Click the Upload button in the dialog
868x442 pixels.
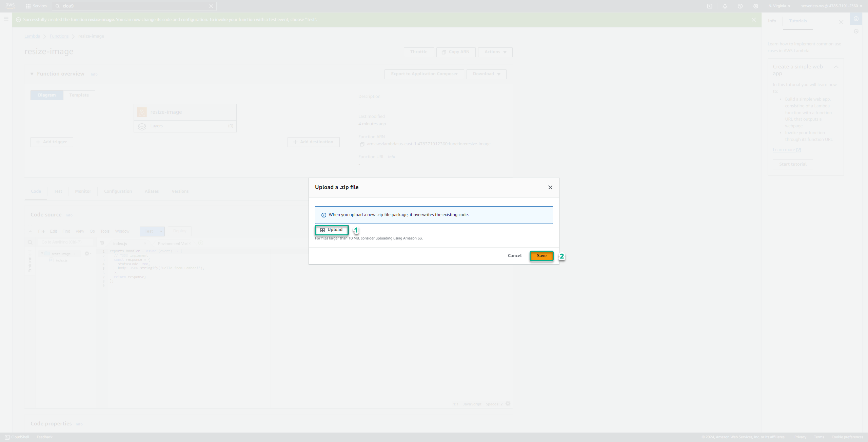(332, 230)
